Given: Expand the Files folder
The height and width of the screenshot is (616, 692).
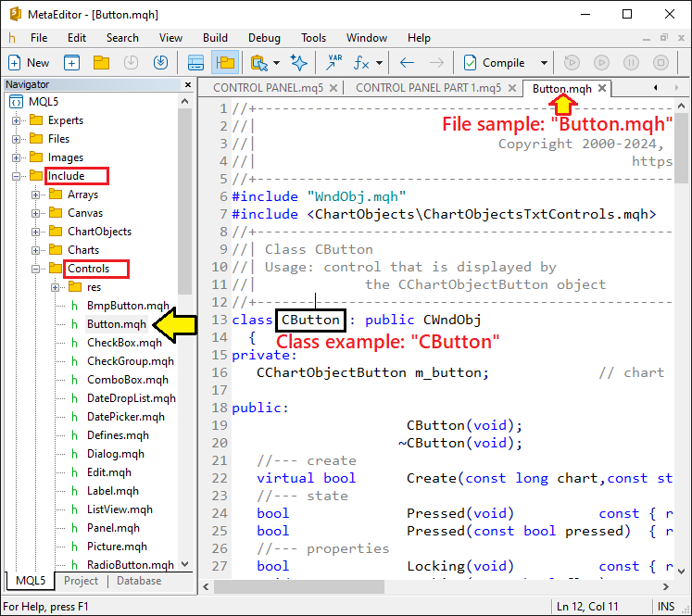Looking at the screenshot, I should 16,139.
